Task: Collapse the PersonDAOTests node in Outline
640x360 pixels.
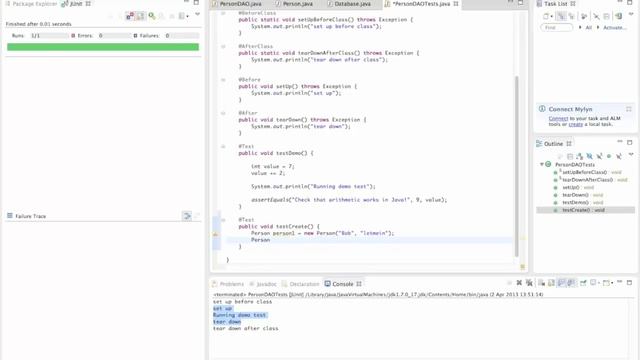Action: click(x=542, y=164)
